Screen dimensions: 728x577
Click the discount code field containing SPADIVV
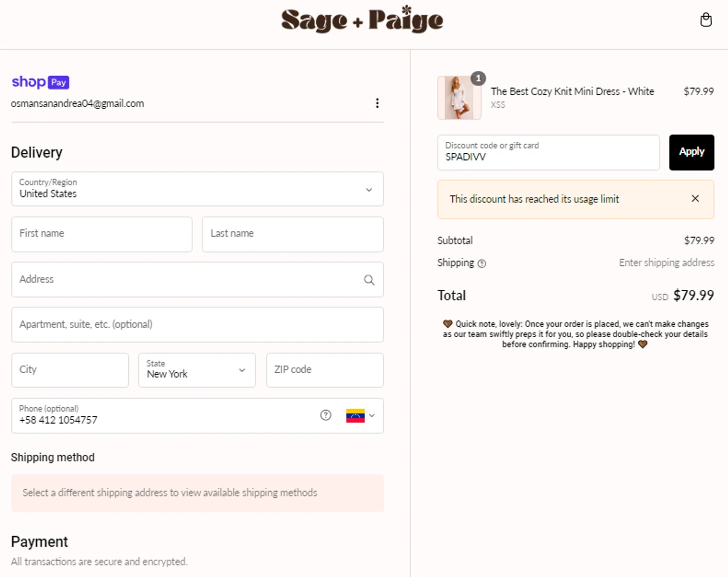(548, 152)
